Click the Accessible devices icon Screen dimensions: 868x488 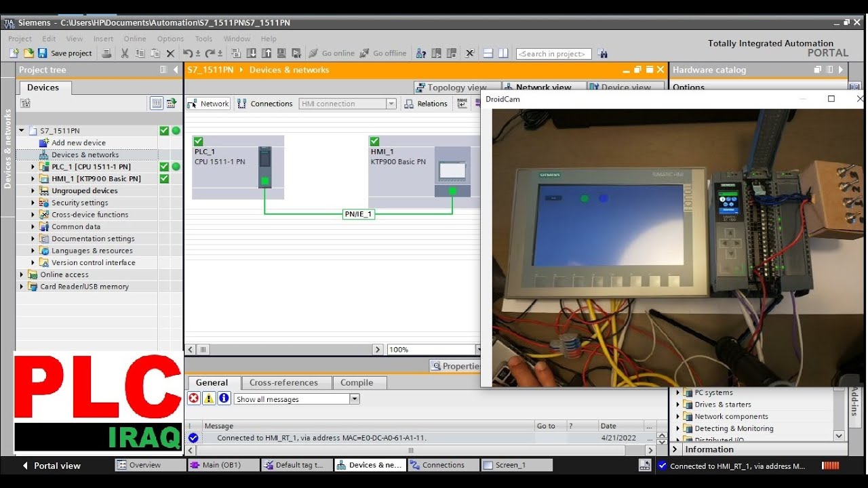point(421,53)
